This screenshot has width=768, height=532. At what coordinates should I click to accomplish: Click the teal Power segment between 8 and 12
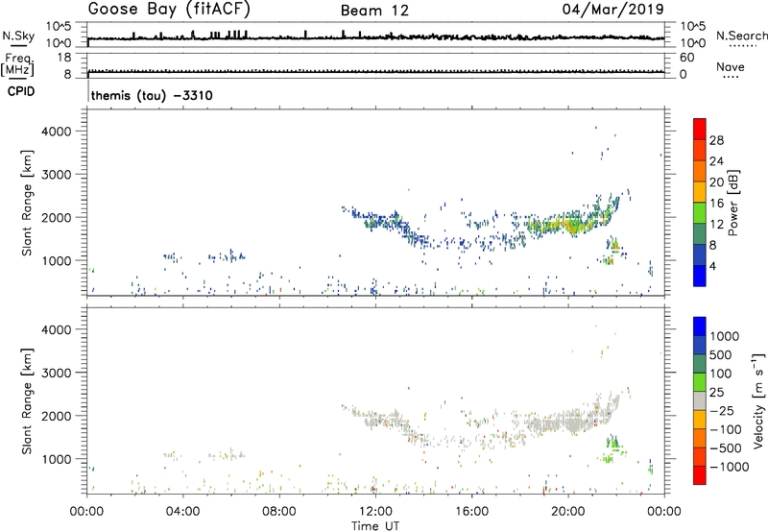click(x=700, y=233)
